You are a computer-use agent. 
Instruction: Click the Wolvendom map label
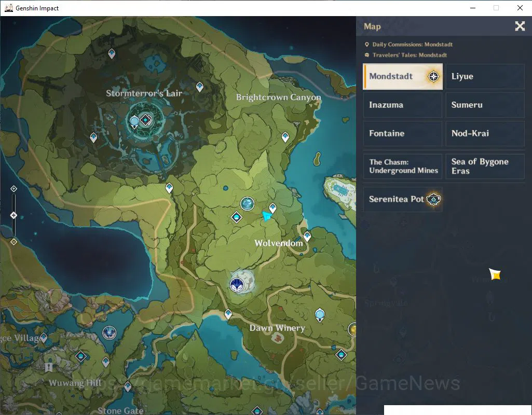[x=279, y=243]
